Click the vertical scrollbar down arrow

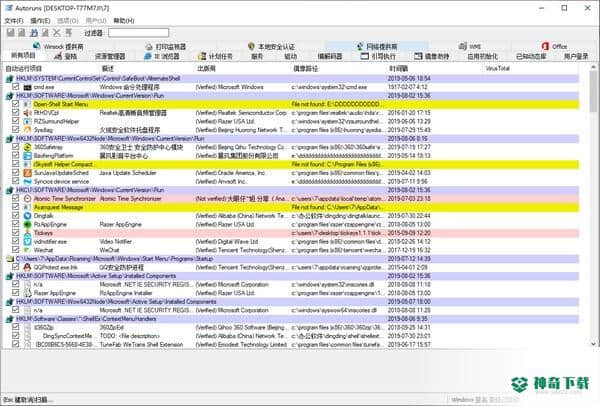(x=593, y=344)
